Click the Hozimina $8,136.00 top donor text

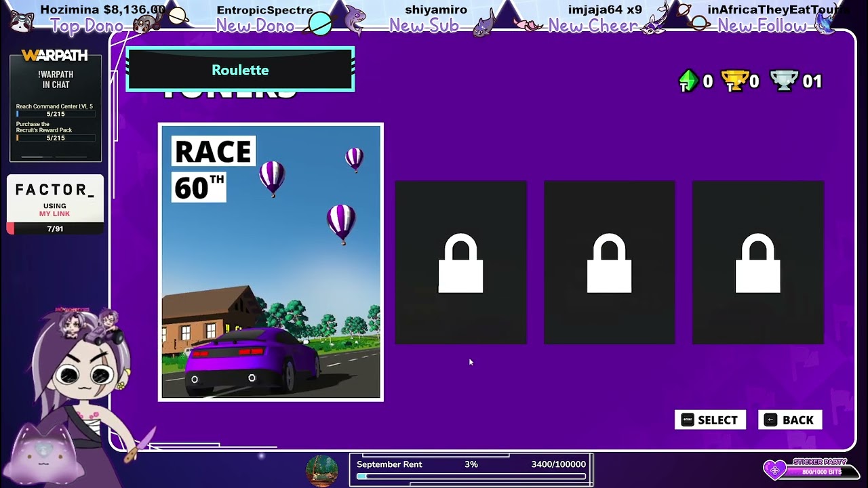(102, 9)
